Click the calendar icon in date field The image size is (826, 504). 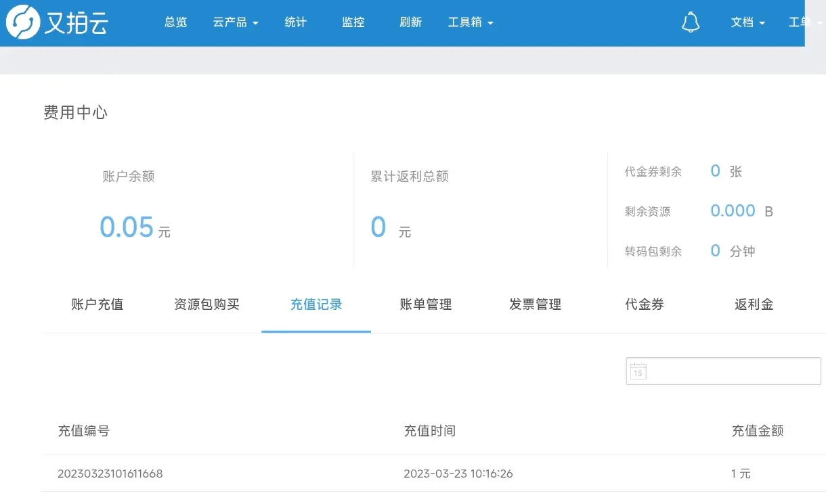638,371
